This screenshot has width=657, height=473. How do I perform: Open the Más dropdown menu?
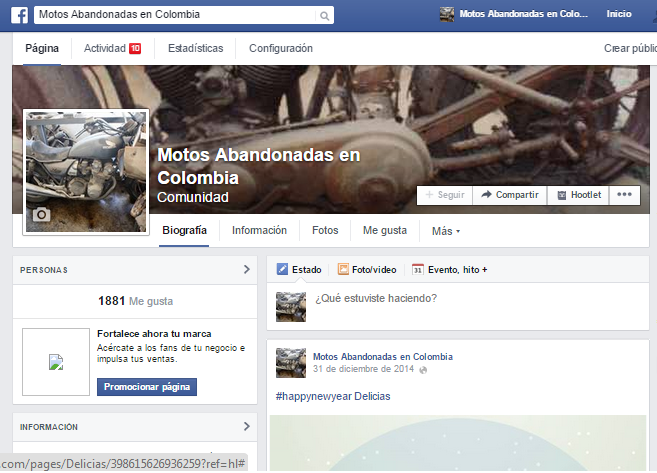click(446, 231)
